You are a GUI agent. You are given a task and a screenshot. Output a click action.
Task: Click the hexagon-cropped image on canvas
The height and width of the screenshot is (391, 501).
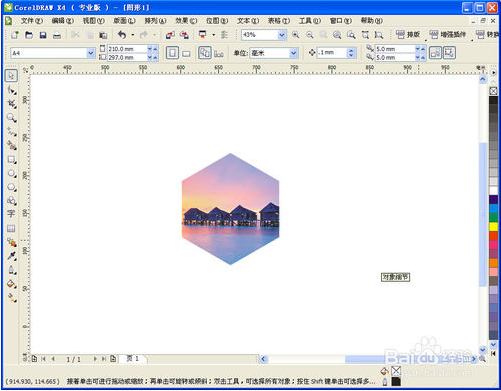point(230,209)
